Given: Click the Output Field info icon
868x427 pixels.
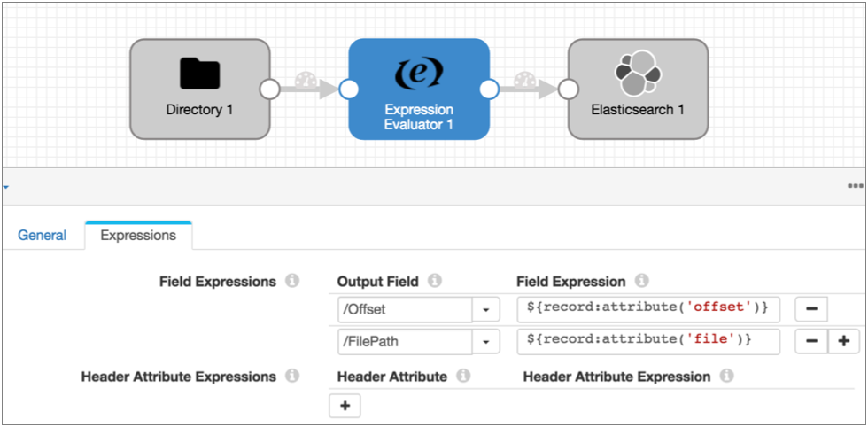Looking at the screenshot, I should (434, 282).
